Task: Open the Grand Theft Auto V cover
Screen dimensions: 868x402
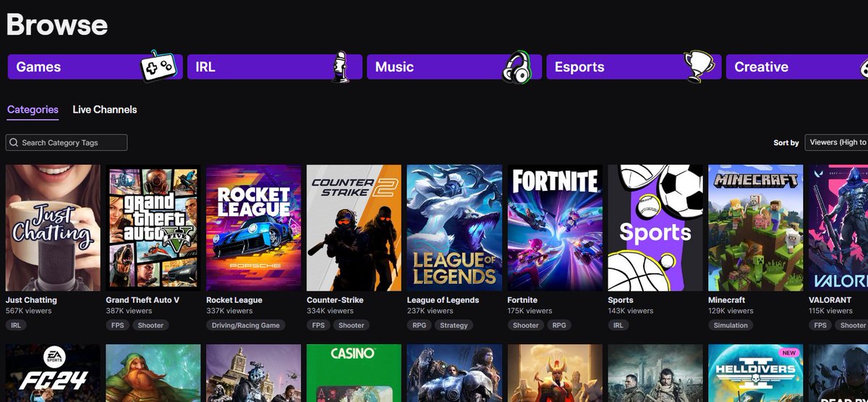Action: [153, 228]
